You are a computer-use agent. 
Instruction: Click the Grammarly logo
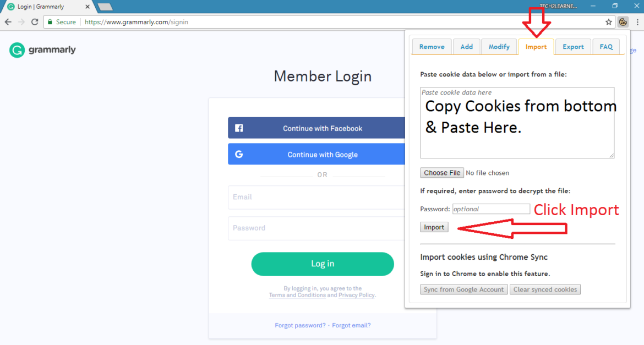point(43,50)
